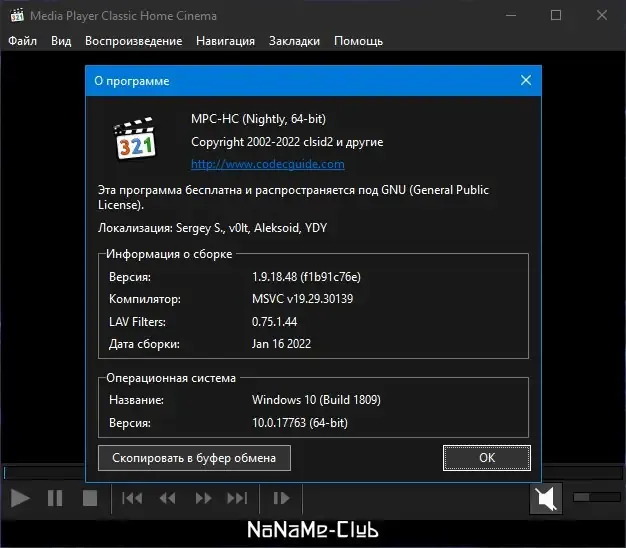Click the Название: label
The image size is (626, 548).
click(x=136, y=400)
